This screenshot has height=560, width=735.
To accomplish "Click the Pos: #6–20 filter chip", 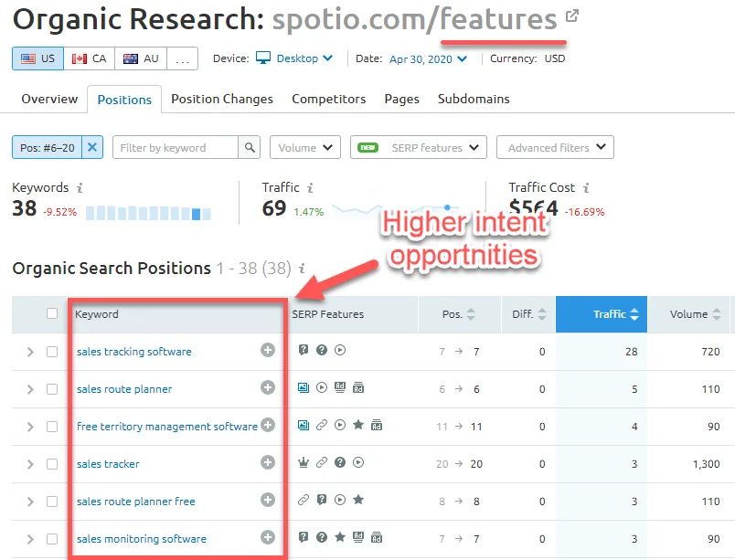I will (48, 147).
